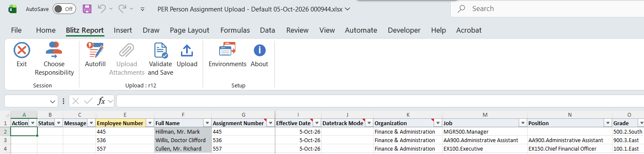Select cell 'Cullen, Mr. Richard'
Viewport: 644px width, 154px height.
coord(183,148)
